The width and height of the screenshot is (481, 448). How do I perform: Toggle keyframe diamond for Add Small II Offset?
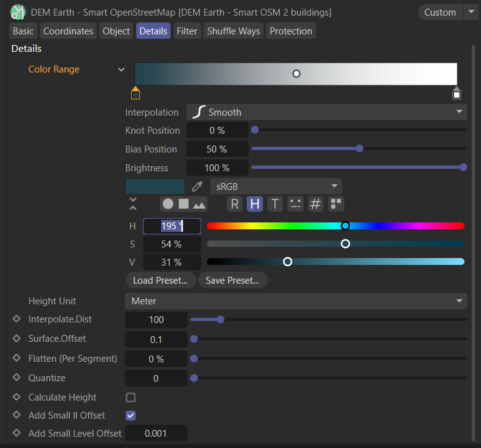tap(17, 415)
